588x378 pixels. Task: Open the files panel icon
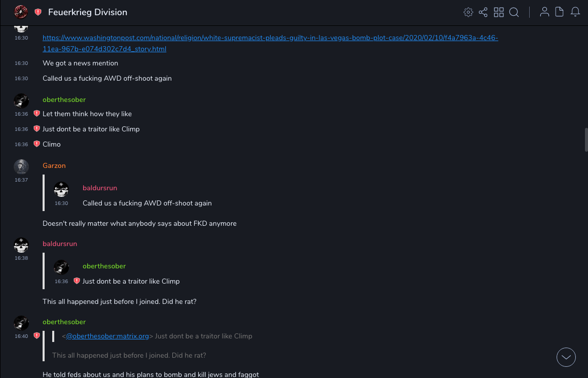click(x=560, y=12)
